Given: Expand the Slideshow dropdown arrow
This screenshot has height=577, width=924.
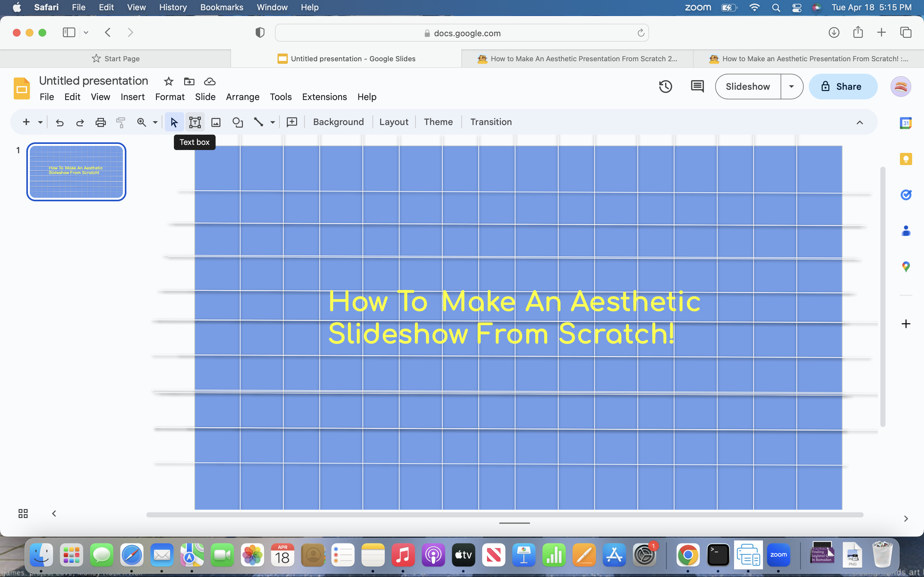Looking at the screenshot, I should tap(791, 87).
